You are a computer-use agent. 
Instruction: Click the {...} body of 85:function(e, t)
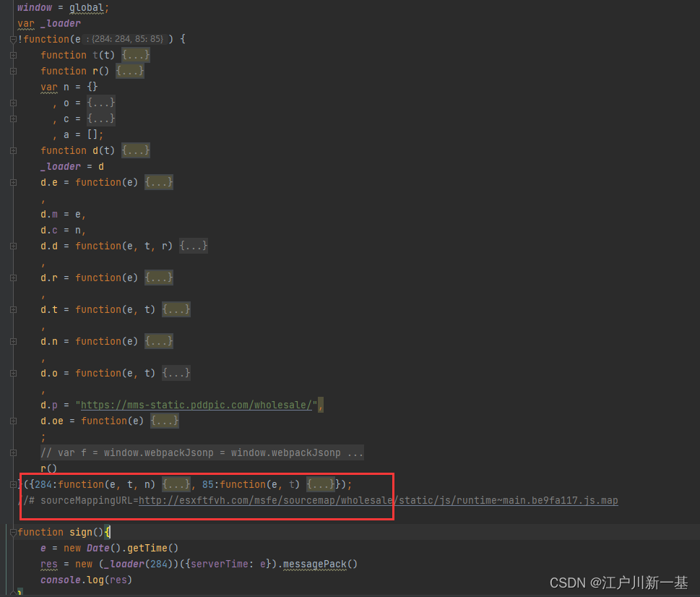[x=321, y=484]
